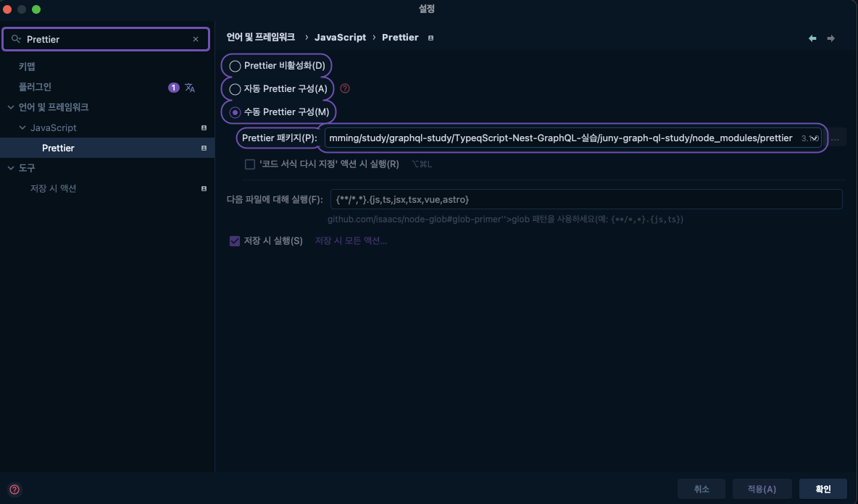The image size is (858, 504).
Task: Open the 플러그인 settings page
Action: (35, 87)
